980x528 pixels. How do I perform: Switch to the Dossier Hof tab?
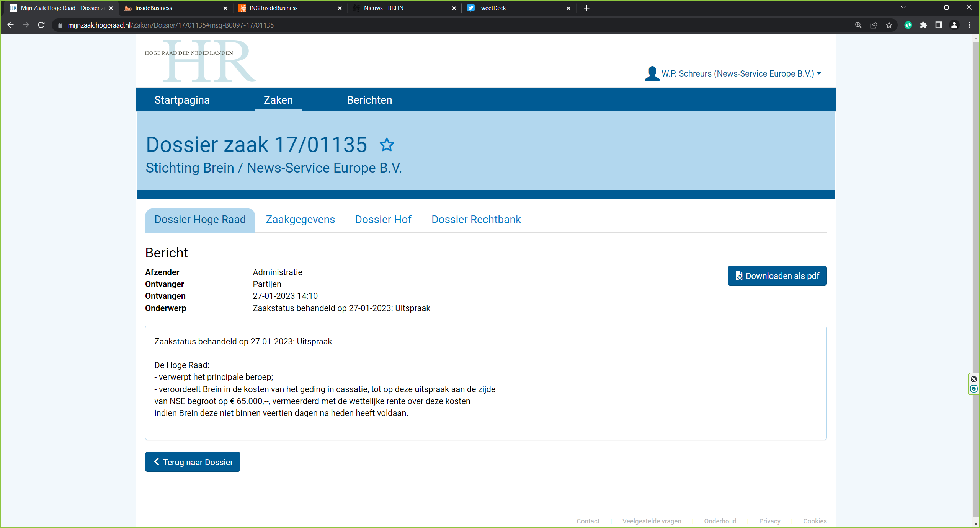383,220
